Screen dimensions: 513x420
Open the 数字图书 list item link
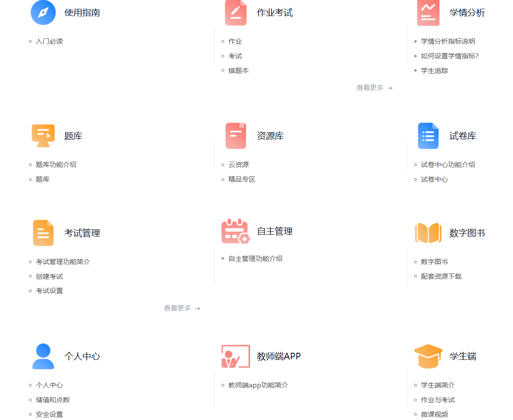click(x=435, y=262)
